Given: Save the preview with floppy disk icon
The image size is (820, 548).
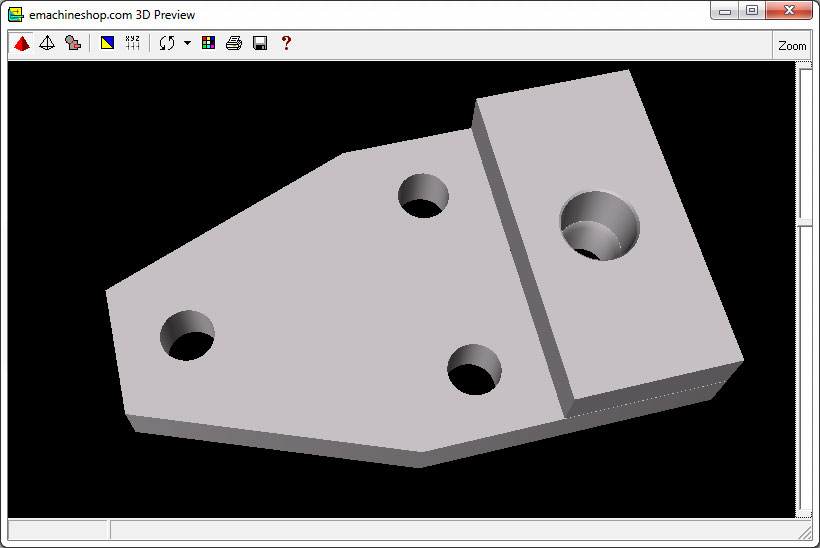Looking at the screenshot, I should tap(260, 43).
